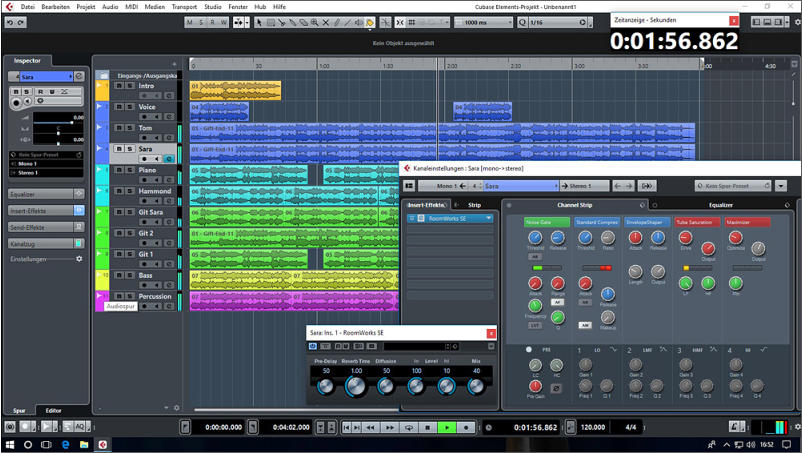Viewport: 802px width, 453px height.
Task: Toggle the Noise Gate module in Channel Strip
Action: [546, 222]
